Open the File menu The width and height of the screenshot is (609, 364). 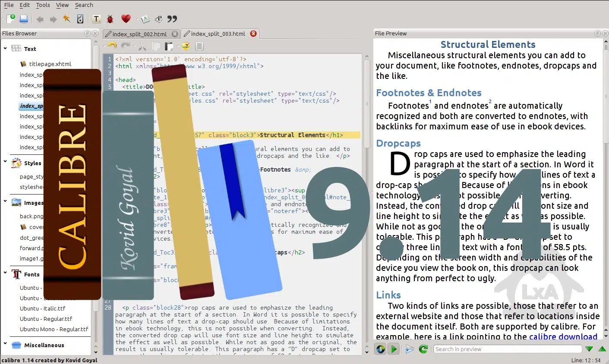point(9,5)
